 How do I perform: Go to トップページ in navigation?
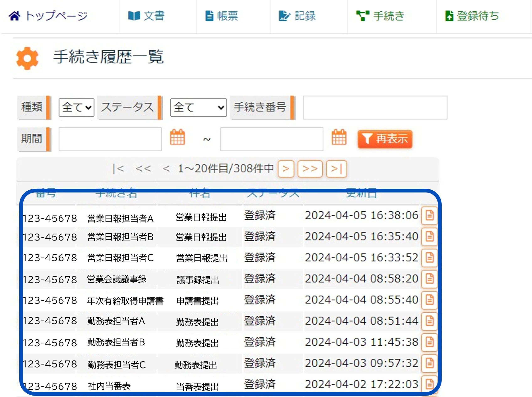(48, 16)
